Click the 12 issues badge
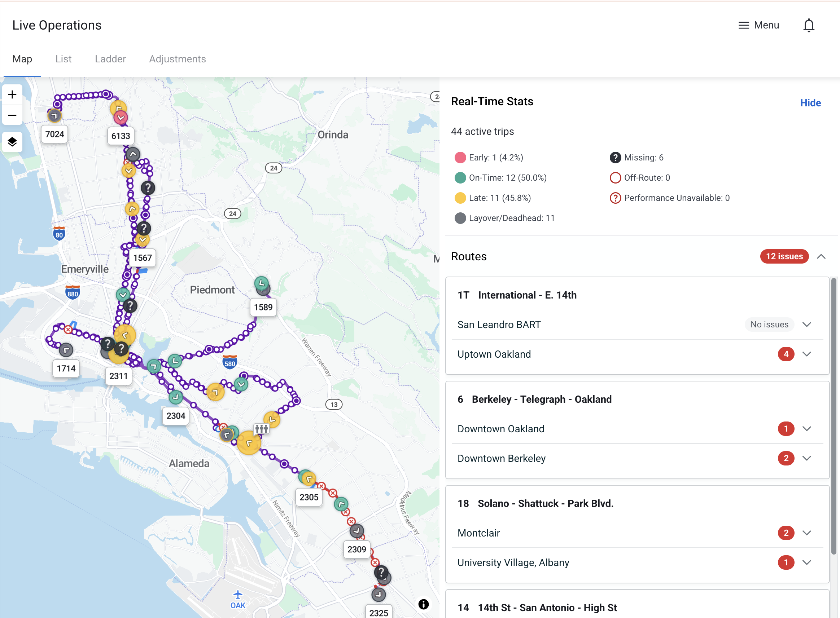Screen dimensions: 840x618 tap(784, 256)
